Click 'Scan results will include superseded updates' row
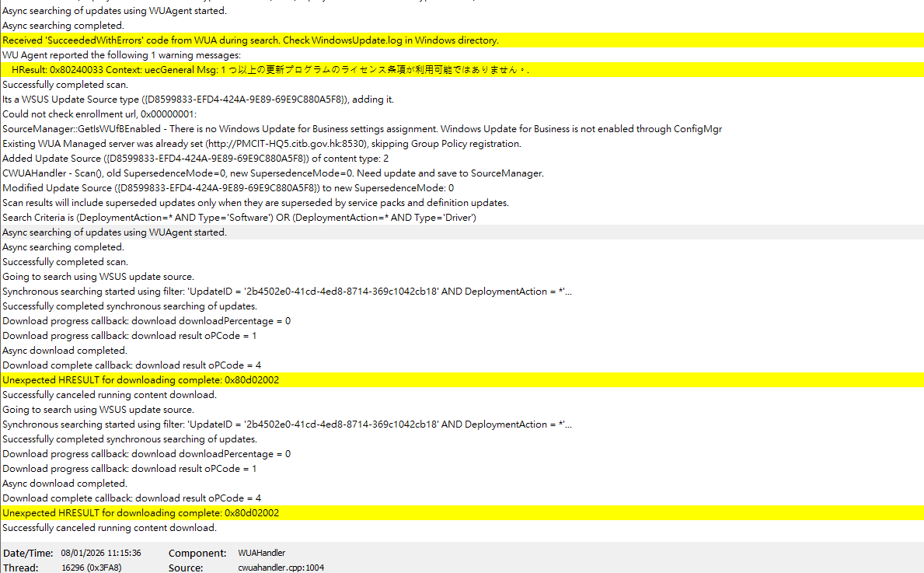924x573 pixels. pos(462,202)
